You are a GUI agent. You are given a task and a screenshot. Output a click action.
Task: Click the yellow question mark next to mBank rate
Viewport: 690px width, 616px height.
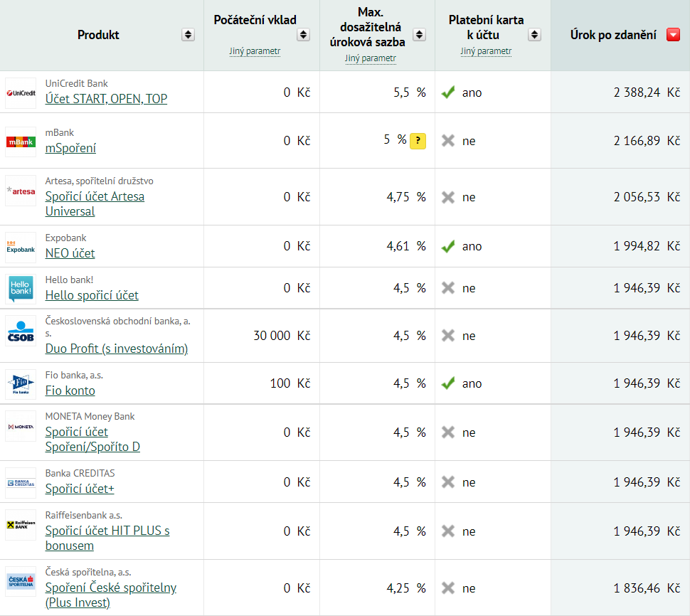click(x=418, y=141)
